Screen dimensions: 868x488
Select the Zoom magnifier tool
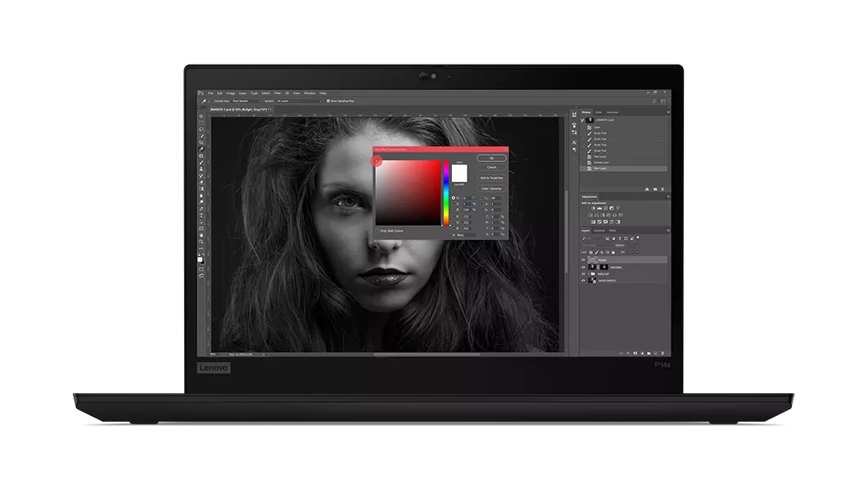tap(201, 242)
